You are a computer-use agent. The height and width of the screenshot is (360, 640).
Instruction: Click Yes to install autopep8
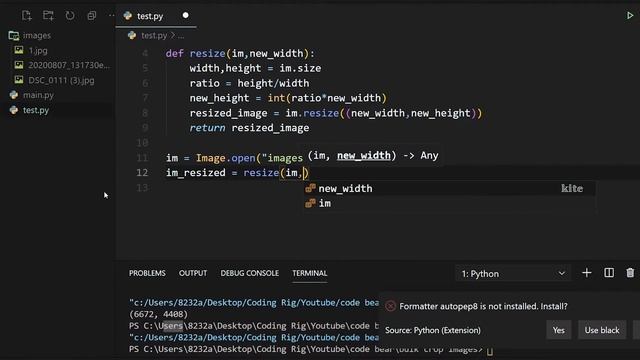pyautogui.click(x=558, y=330)
